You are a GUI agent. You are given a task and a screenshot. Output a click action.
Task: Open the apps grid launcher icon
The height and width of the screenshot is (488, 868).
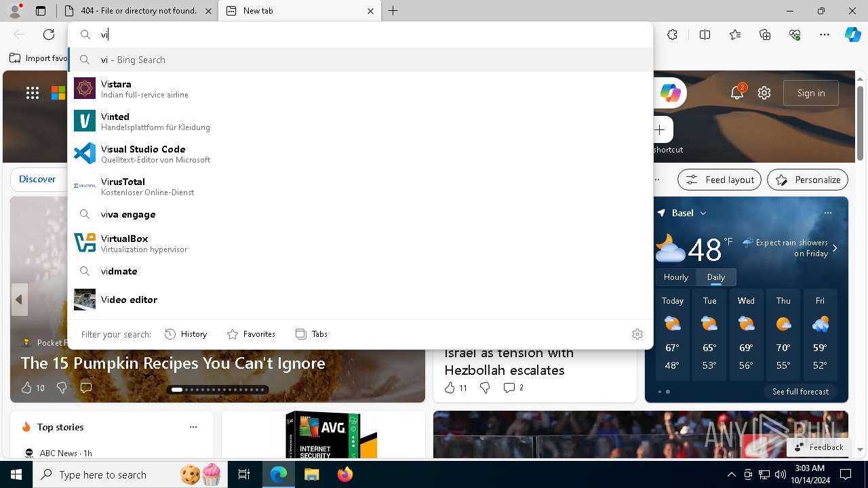click(33, 93)
